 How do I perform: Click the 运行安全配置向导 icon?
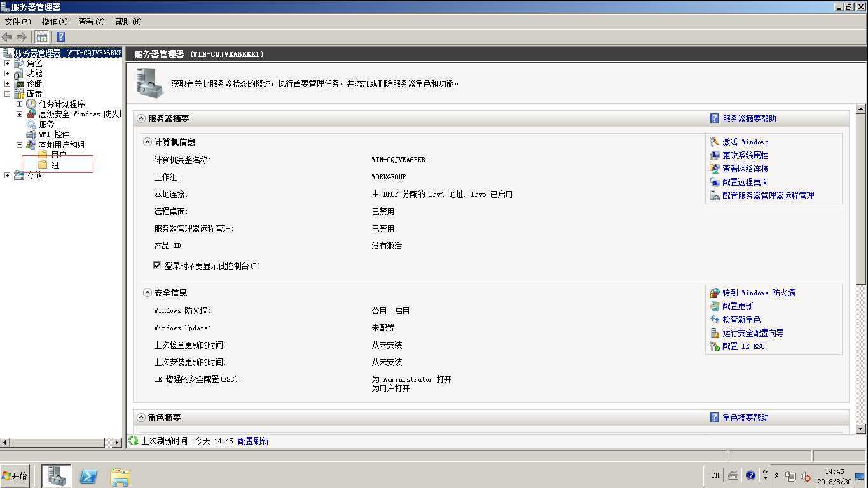(x=715, y=333)
